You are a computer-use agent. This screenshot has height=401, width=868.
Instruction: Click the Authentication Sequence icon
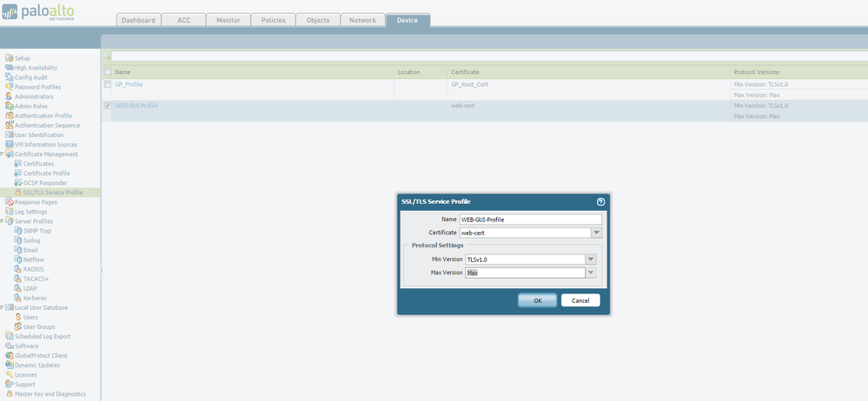point(10,125)
